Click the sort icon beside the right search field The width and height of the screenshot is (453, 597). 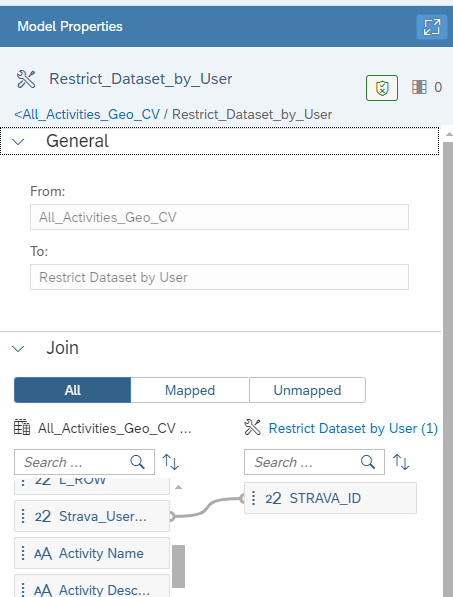pos(401,462)
